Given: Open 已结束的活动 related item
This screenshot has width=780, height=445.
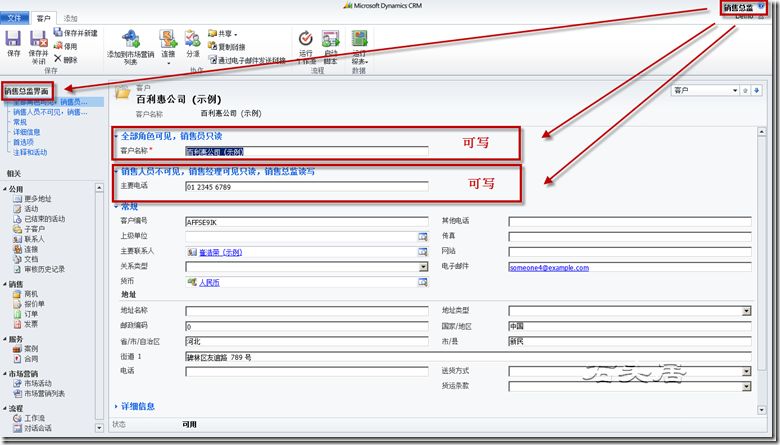Looking at the screenshot, I should coord(39,219).
